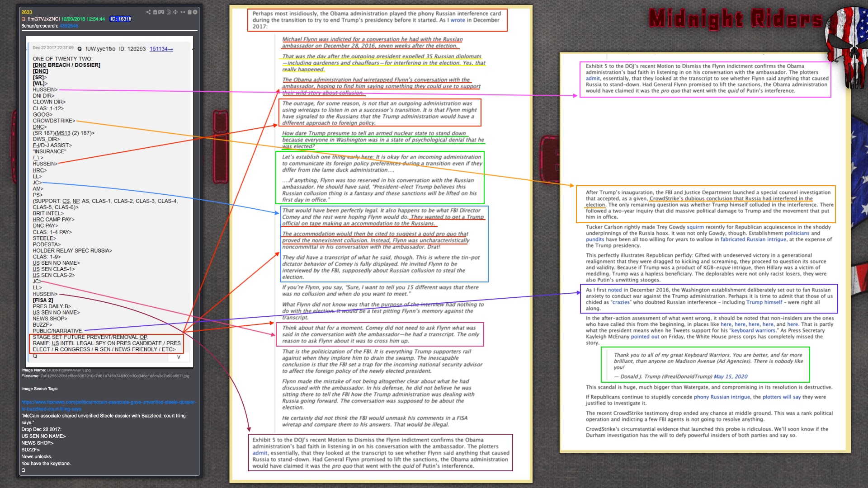Open the 'keyboard warriors' link
Image resolution: width=868 pixels, height=488 pixels.
click(x=753, y=330)
